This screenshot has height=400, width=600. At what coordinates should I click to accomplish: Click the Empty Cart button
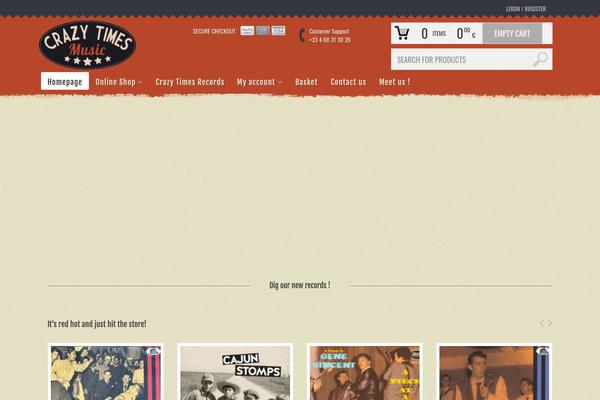coord(512,33)
